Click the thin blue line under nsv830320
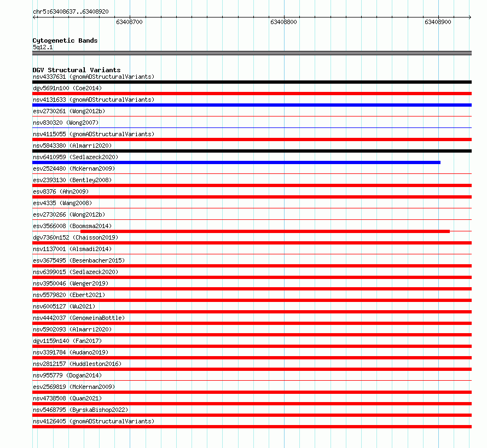 (252, 127)
